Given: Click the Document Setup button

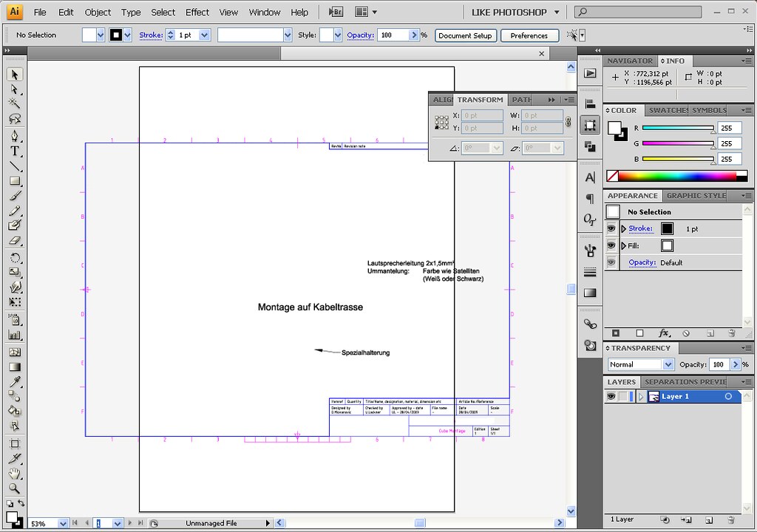Looking at the screenshot, I should pos(465,35).
